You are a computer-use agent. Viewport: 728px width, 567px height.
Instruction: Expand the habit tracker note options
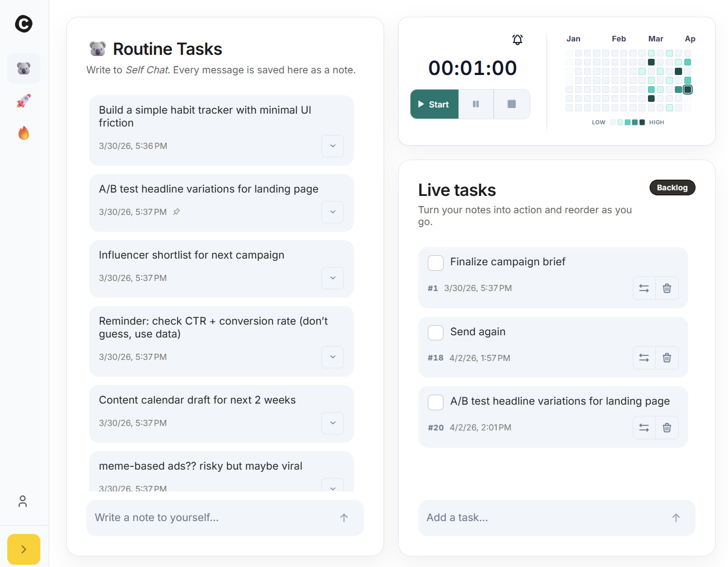click(332, 146)
